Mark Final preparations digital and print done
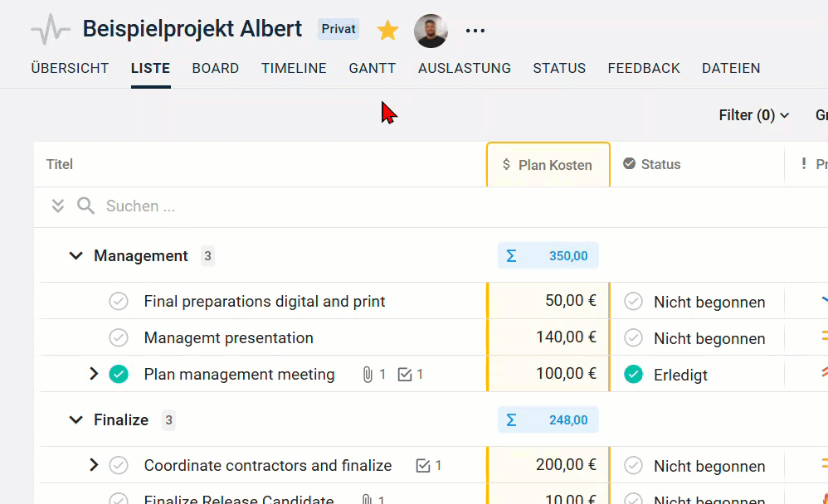The width and height of the screenshot is (828, 504). pos(119,302)
